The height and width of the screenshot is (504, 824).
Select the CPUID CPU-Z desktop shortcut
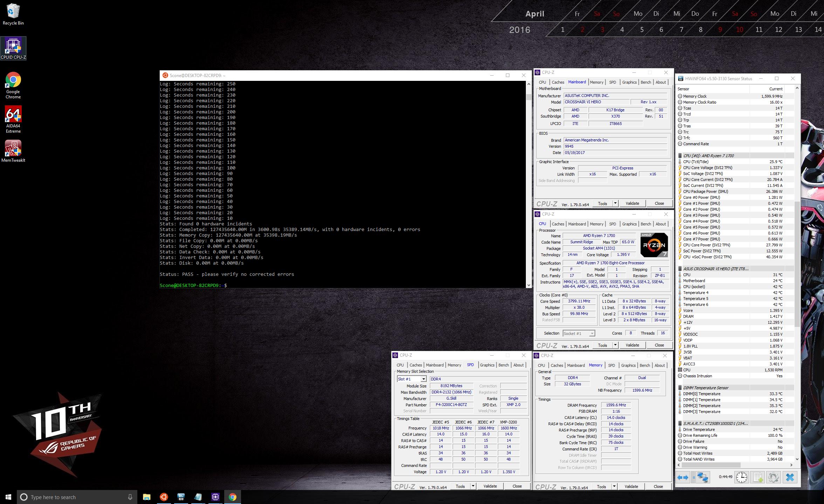(13, 48)
